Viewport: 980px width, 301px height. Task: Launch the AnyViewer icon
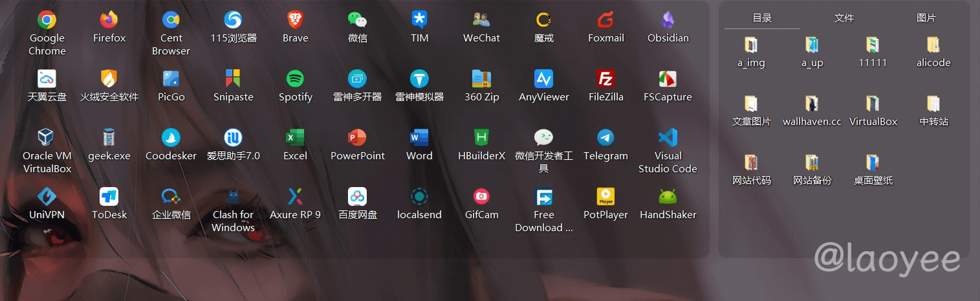pyautogui.click(x=543, y=79)
